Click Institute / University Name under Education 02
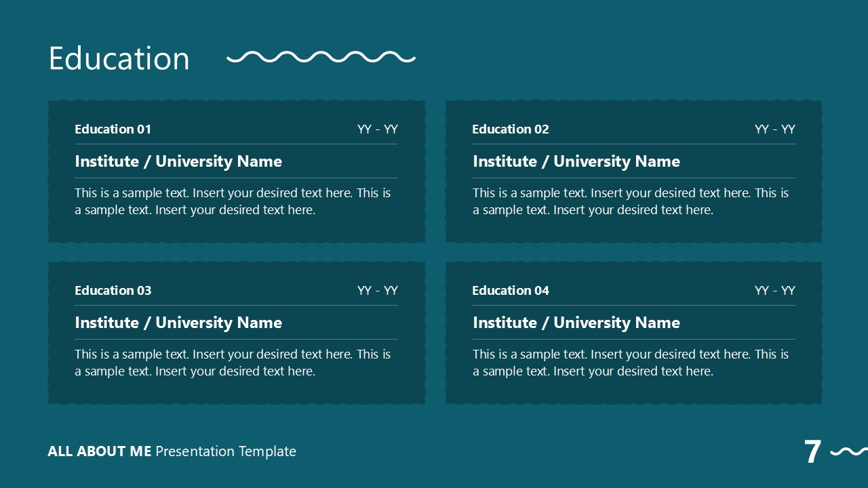This screenshot has width=868, height=488. click(x=576, y=161)
